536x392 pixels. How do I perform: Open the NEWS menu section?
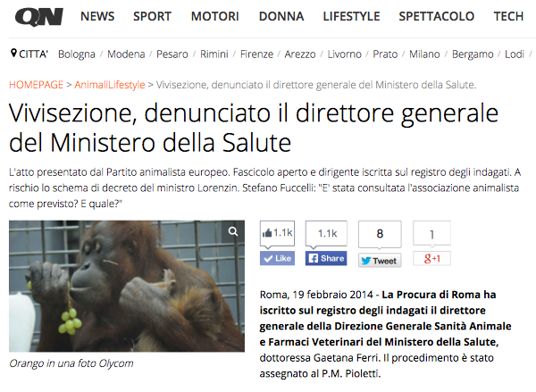pos(97,16)
